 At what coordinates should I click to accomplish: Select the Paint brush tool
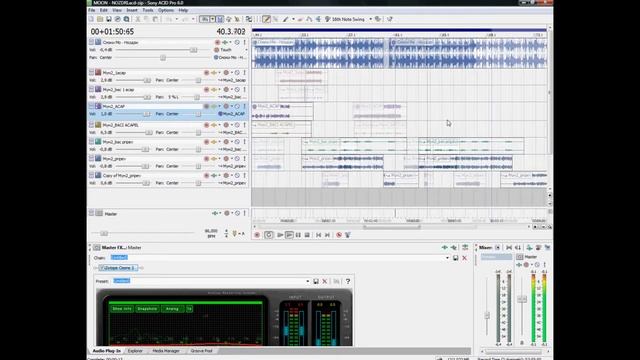pos(285,19)
